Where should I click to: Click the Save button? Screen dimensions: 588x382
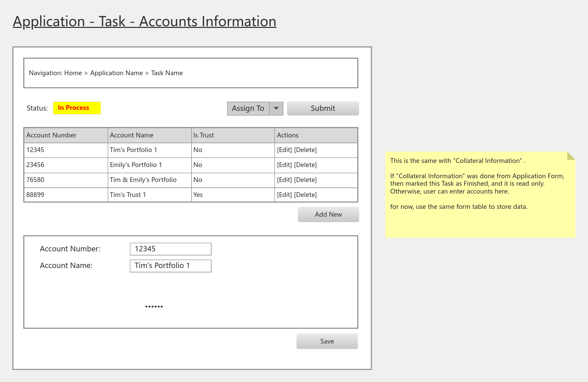pyautogui.click(x=326, y=341)
